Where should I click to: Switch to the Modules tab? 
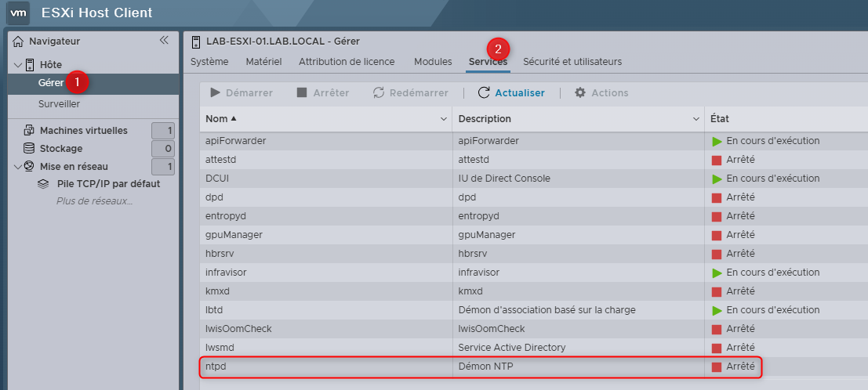point(433,61)
